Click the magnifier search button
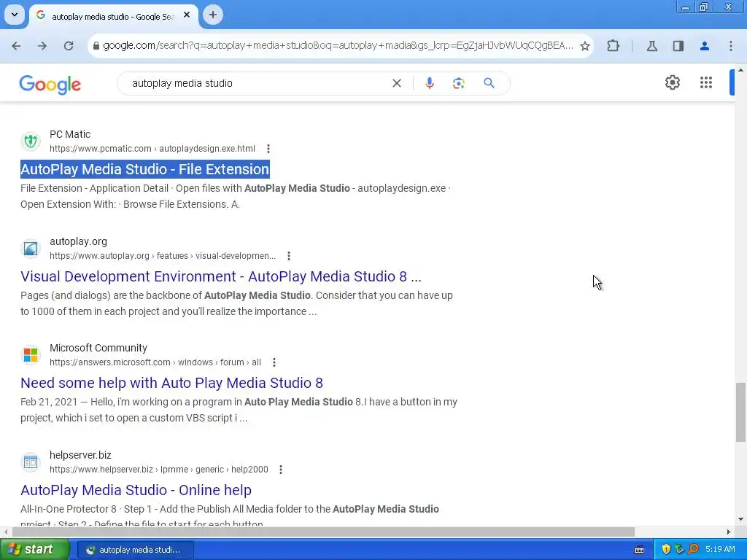 pos(489,83)
